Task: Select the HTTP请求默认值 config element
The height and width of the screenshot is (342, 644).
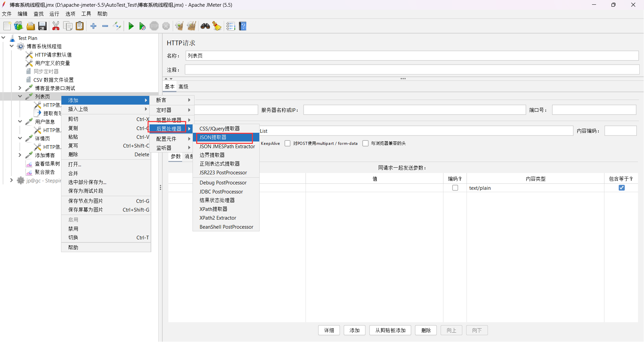Action: coord(53,55)
